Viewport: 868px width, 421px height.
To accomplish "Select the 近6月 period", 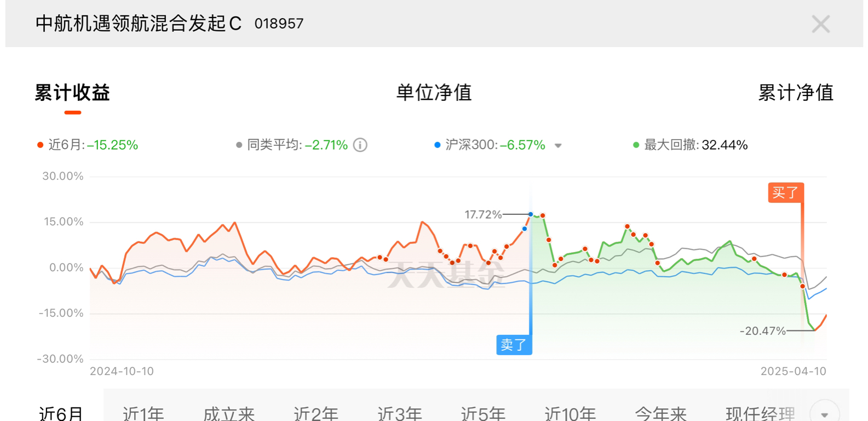I will (61, 413).
